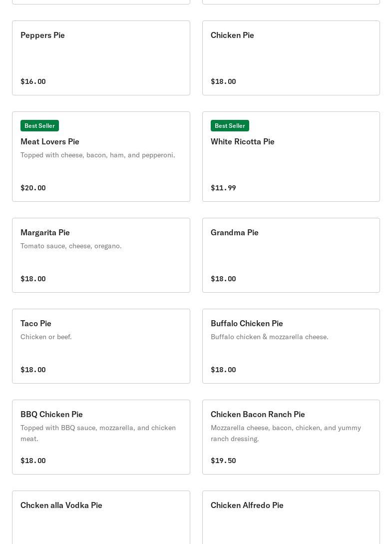Click the Margarita Pie description text

(x=71, y=246)
